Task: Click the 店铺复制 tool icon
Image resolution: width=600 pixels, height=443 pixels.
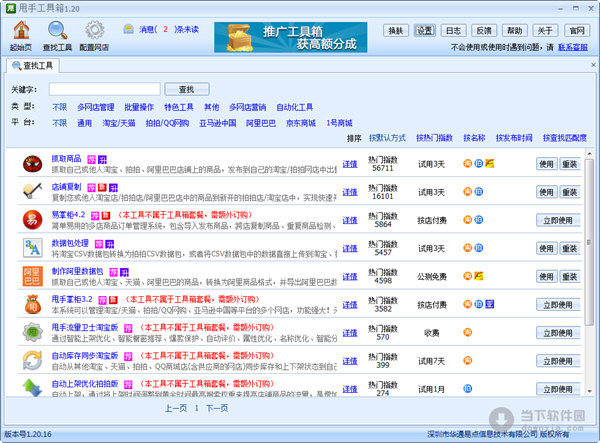Action: [33, 192]
